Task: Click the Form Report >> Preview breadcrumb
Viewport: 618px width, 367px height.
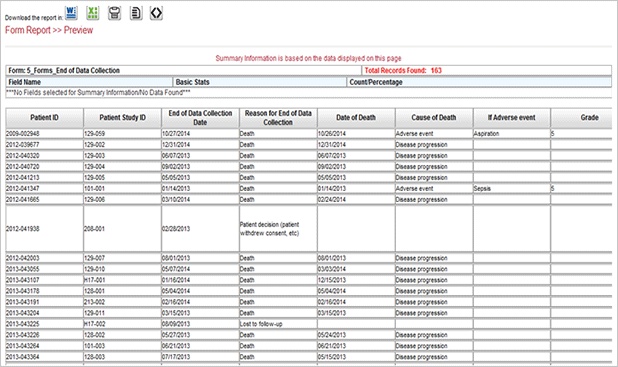Action: [49, 30]
